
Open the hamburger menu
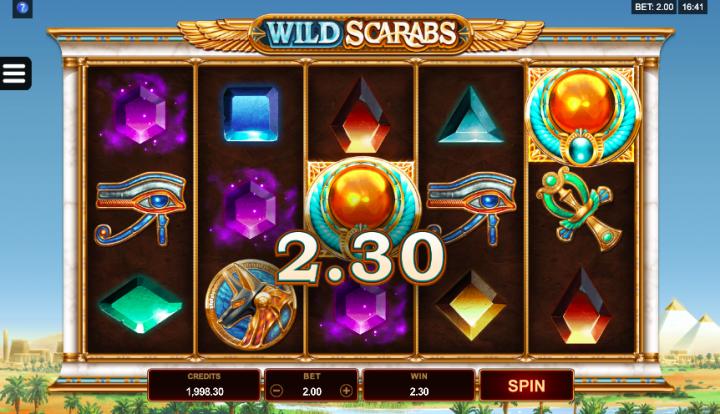point(15,73)
